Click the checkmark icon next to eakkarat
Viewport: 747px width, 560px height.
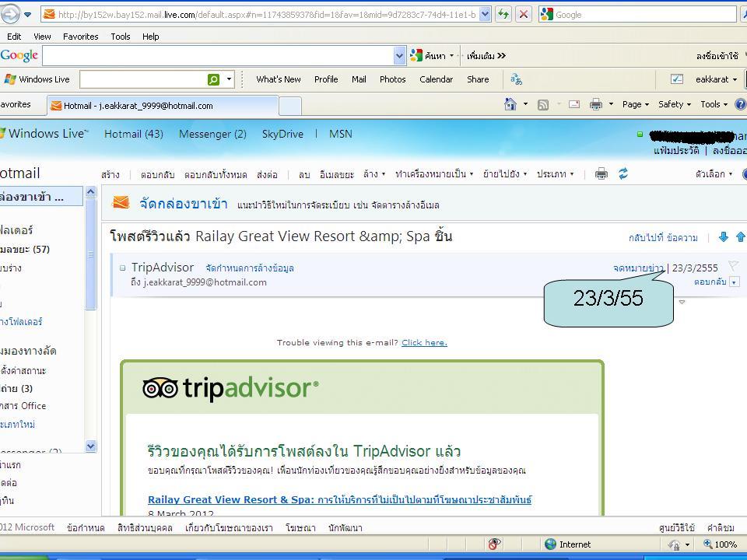[x=676, y=79]
